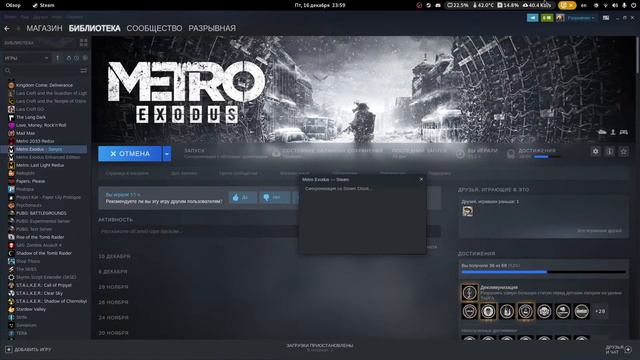Open clock and calendar in top bar
Viewport: 640px width, 360px height.
point(320,5)
